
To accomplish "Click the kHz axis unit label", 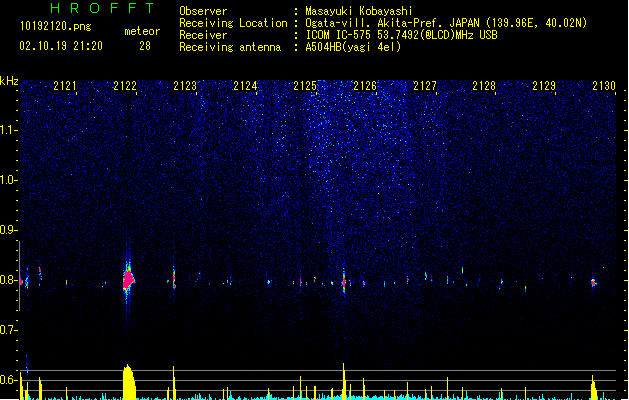I will (9, 81).
